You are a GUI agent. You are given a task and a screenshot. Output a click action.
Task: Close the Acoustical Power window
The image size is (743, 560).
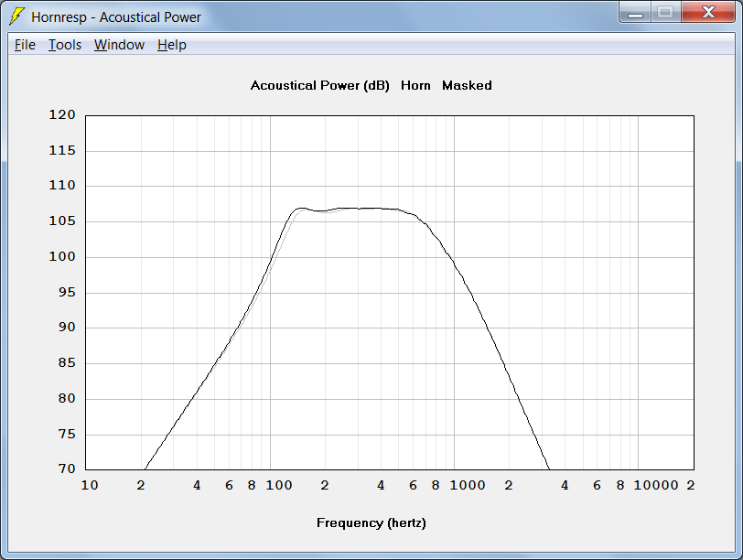(x=708, y=13)
